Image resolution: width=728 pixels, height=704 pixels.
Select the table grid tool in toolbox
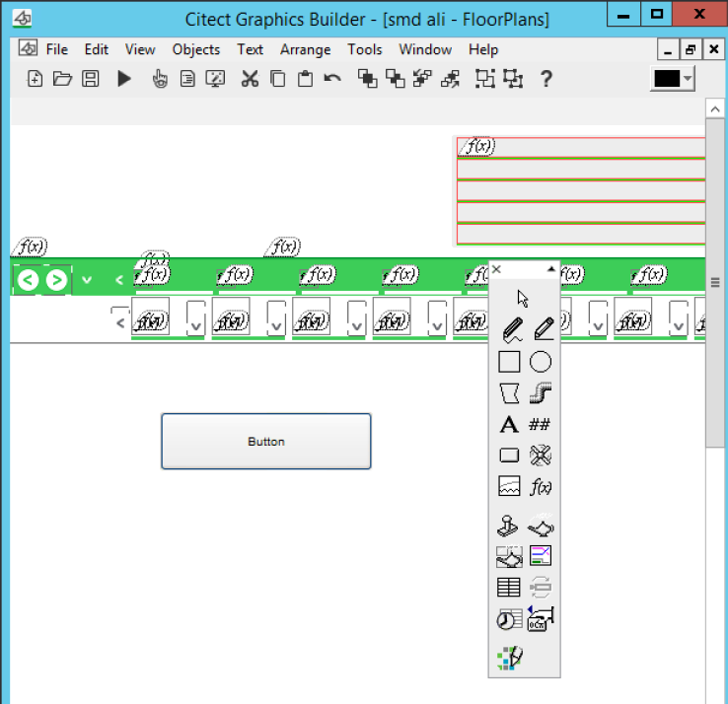pyautogui.click(x=509, y=587)
